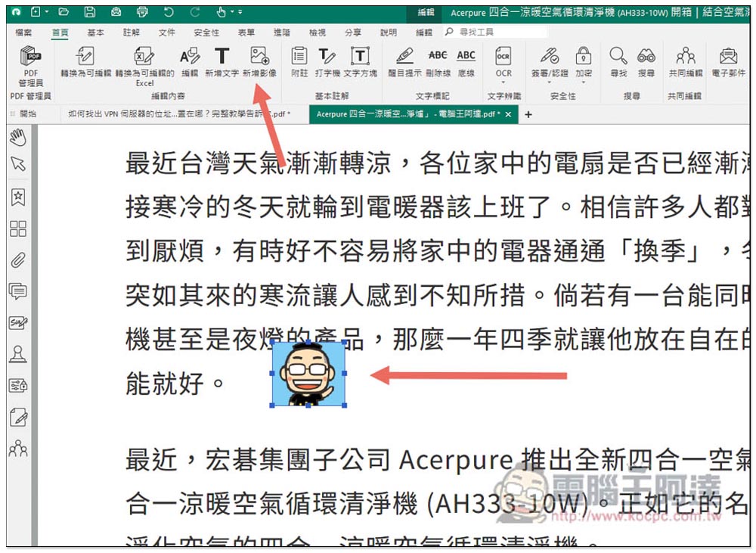This screenshot has height=553, width=756.
Task: Expand the 簽署/認證 dropdown arrow
Action: (x=549, y=82)
